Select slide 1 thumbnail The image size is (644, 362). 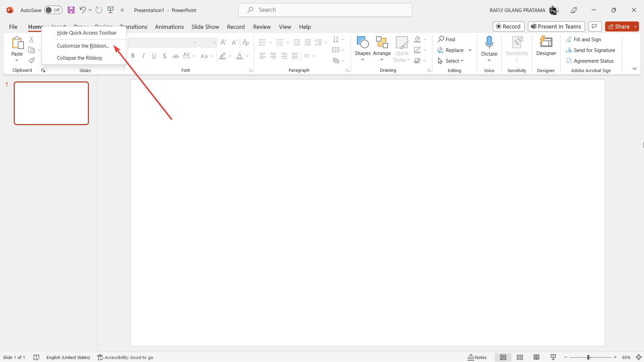pos(51,103)
